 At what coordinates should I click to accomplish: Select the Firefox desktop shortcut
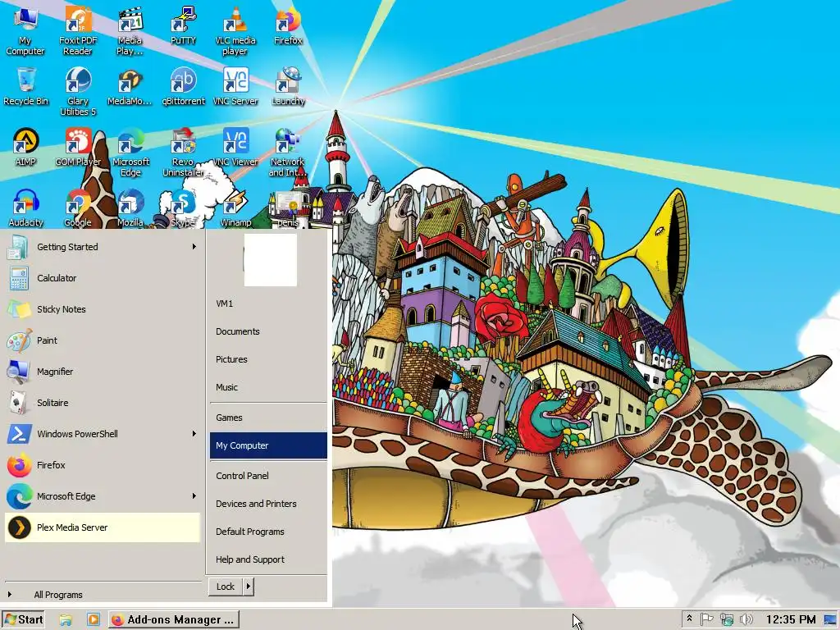(x=288, y=25)
